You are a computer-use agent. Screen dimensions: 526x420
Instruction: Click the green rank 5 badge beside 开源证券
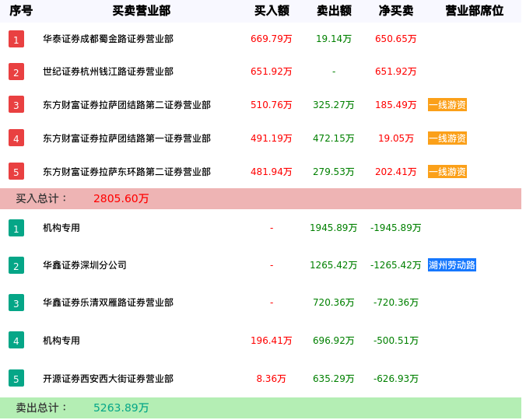tap(16, 379)
